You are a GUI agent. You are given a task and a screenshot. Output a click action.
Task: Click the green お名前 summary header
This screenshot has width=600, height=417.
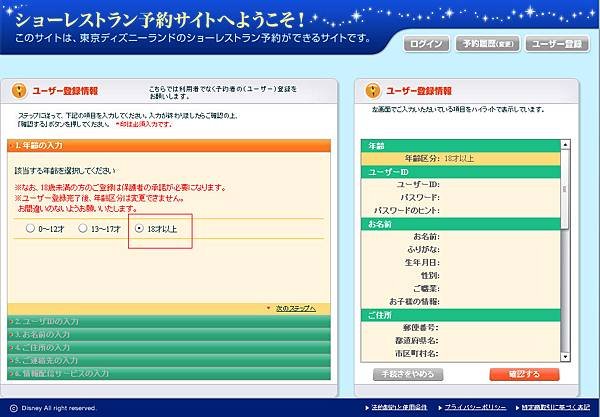coord(461,224)
